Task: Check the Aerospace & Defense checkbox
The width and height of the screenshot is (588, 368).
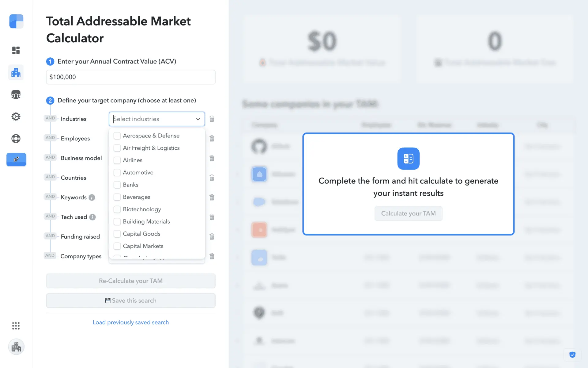Action: (x=117, y=136)
